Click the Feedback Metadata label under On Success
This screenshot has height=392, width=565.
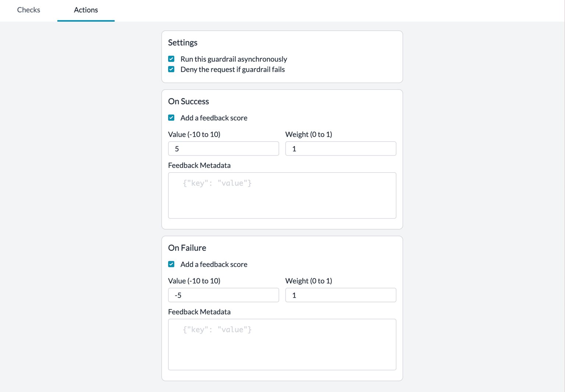click(x=199, y=165)
